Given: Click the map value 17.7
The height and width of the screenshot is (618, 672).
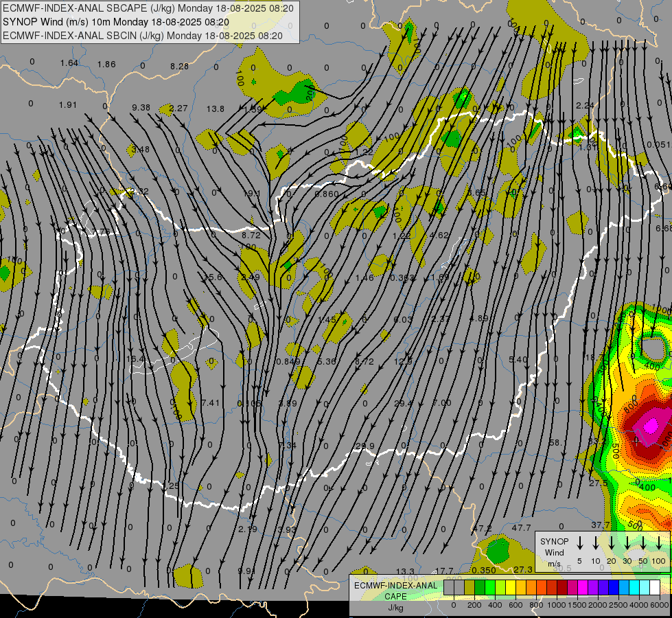Looking at the screenshot, I should 444,571.
